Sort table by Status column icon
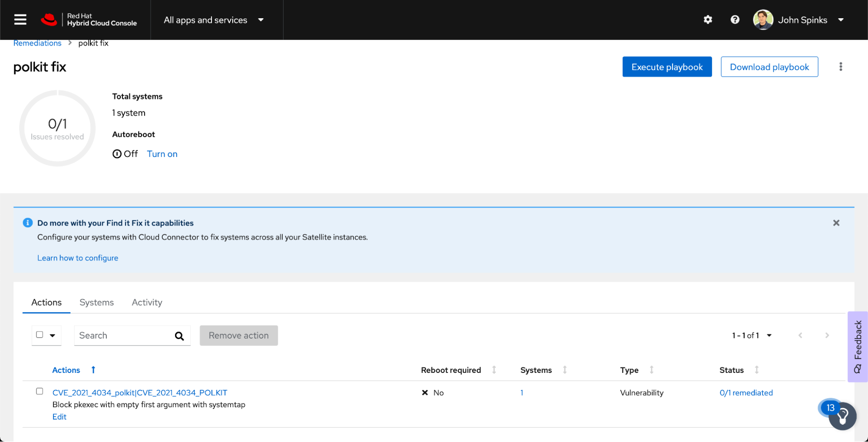This screenshot has width=868, height=442. (756, 370)
